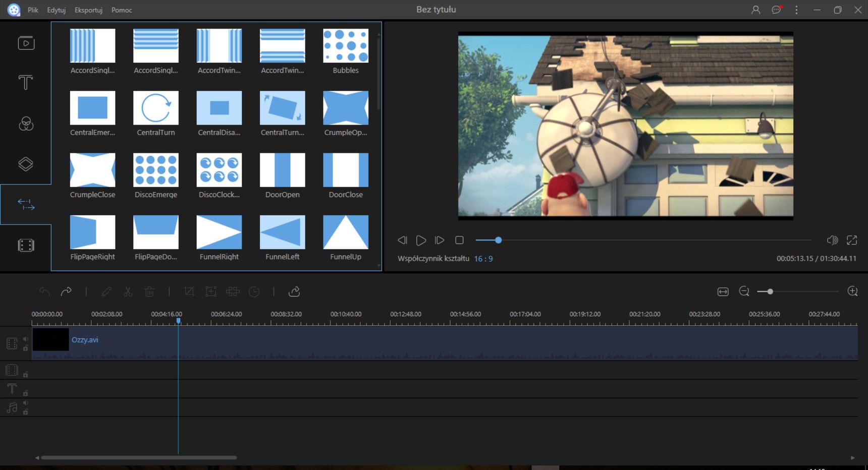Image resolution: width=868 pixels, height=470 pixels.
Task: Mute the Ozzy.avi video track
Action: 25,339
